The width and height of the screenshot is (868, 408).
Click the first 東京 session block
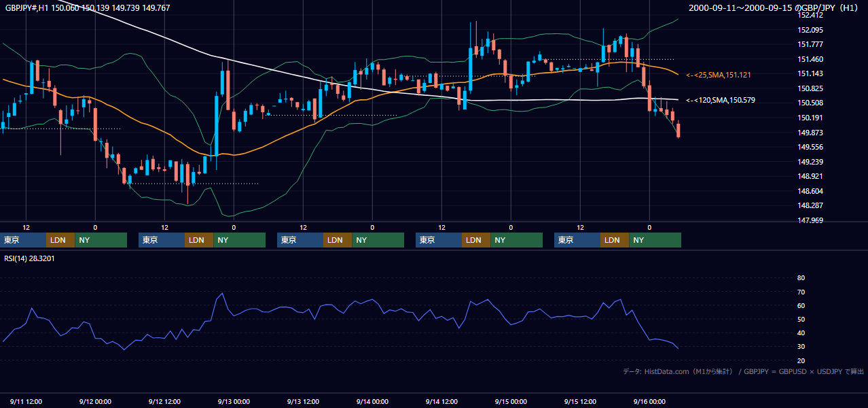[x=23, y=240]
